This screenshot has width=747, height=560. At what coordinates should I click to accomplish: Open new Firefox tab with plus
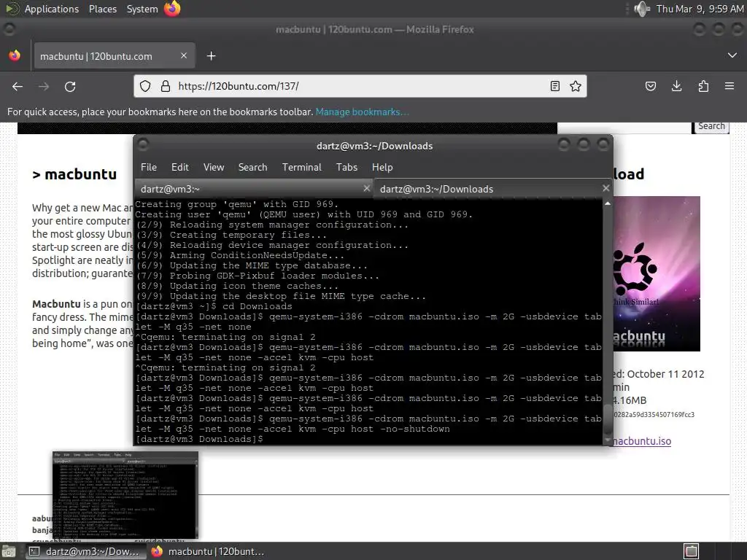pyautogui.click(x=211, y=56)
